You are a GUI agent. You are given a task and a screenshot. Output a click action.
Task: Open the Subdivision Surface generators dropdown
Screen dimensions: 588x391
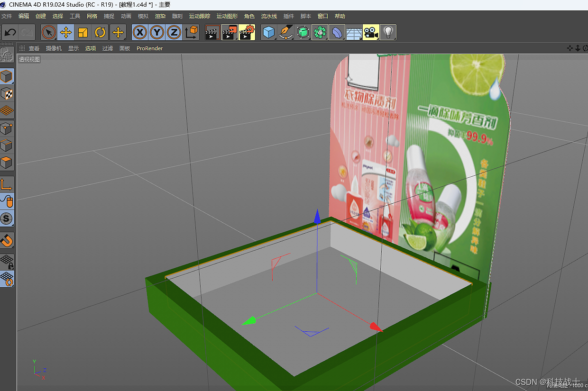click(303, 32)
